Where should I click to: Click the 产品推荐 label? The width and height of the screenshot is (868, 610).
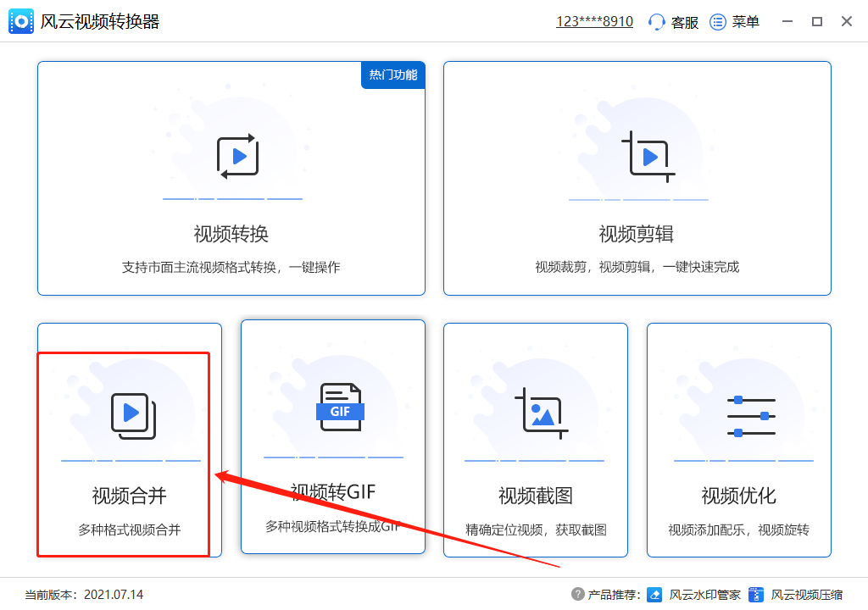tap(614, 595)
